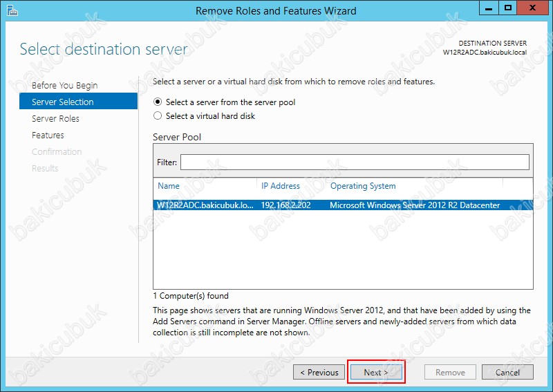Proceed with the Next button
553x392 pixels.
376,372
